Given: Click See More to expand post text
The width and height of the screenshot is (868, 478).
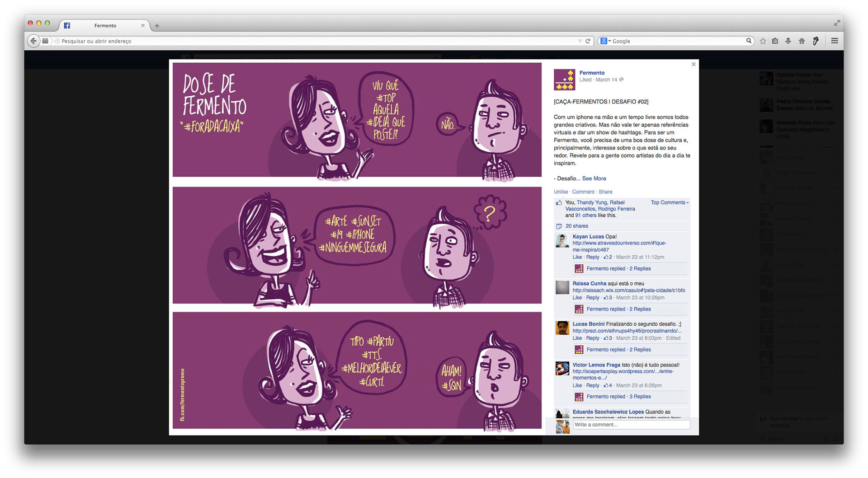Looking at the screenshot, I should pyautogui.click(x=594, y=178).
